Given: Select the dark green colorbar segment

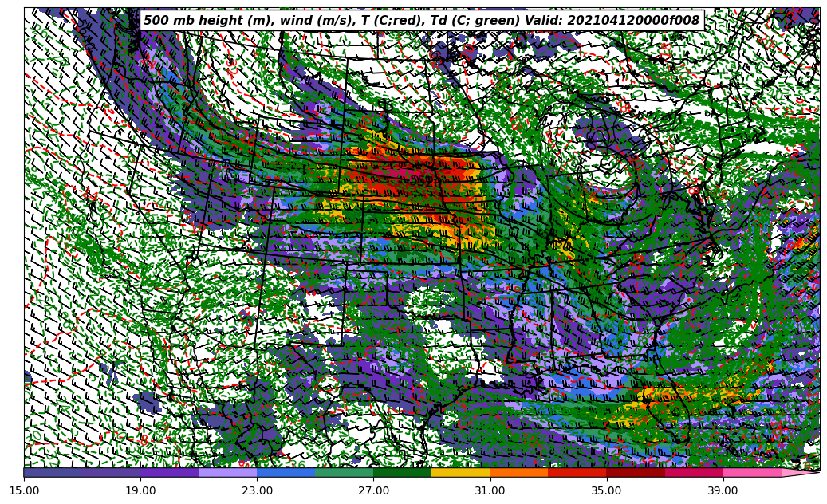Looking at the screenshot, I should pyautogui.click(x=402, y=472).
